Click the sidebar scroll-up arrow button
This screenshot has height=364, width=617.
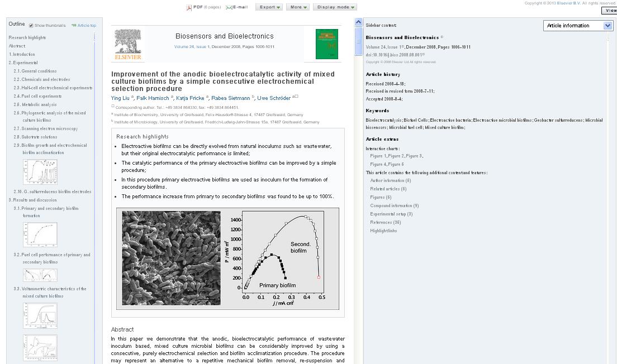click(358, 22)
